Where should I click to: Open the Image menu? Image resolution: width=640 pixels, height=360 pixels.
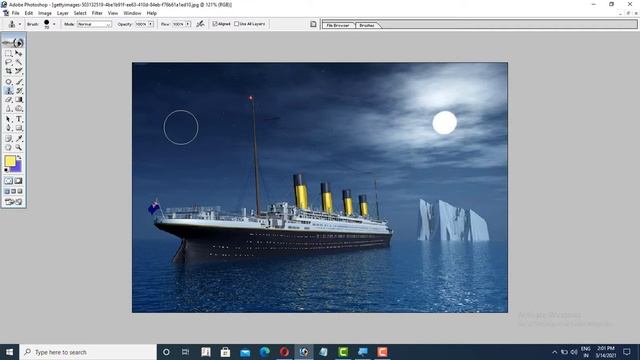45,13
